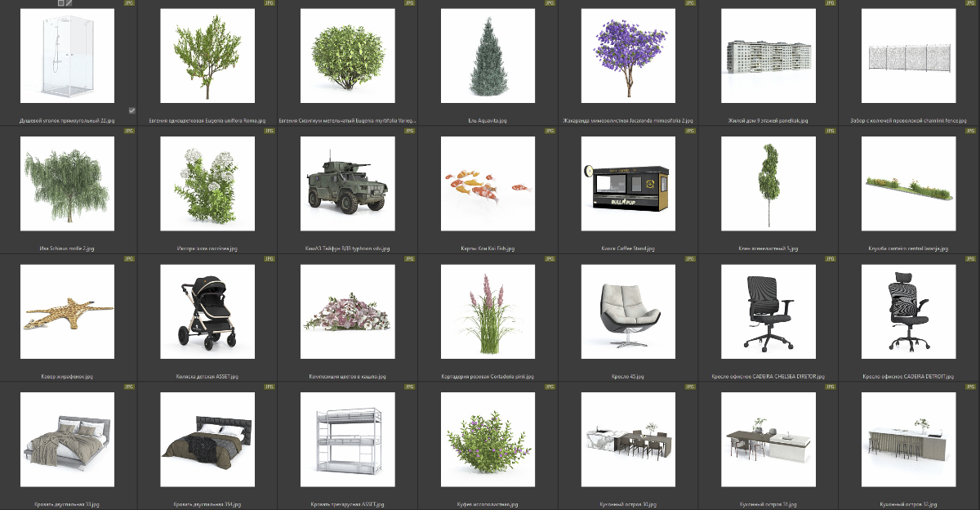Viewport: 980px width, 510px height.
Task: Click the file name 'Ель Aquavita.jpg'
Action: tap(488, 121)
